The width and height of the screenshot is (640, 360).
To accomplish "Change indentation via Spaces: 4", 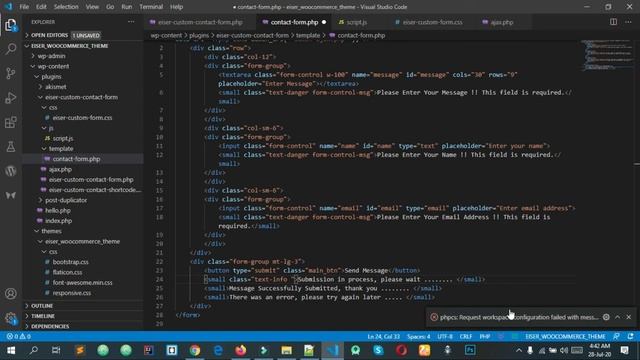I will (x=418, y=337).
